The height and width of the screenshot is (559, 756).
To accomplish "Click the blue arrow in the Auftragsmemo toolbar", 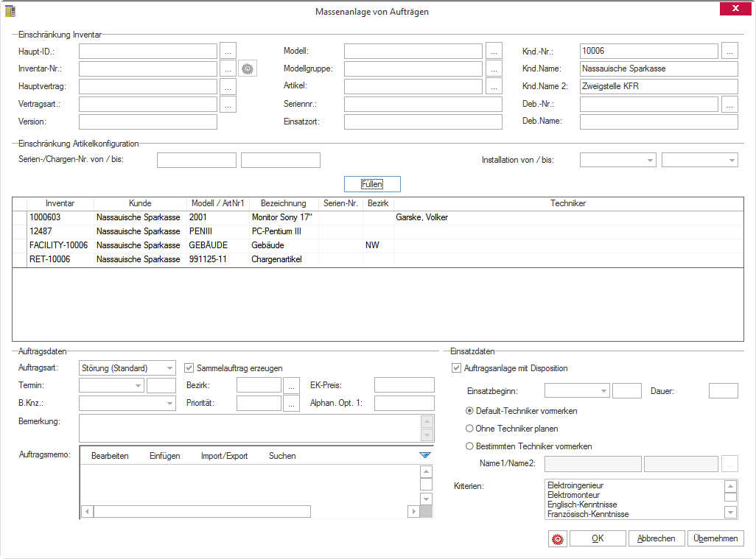I will point(424,455).
